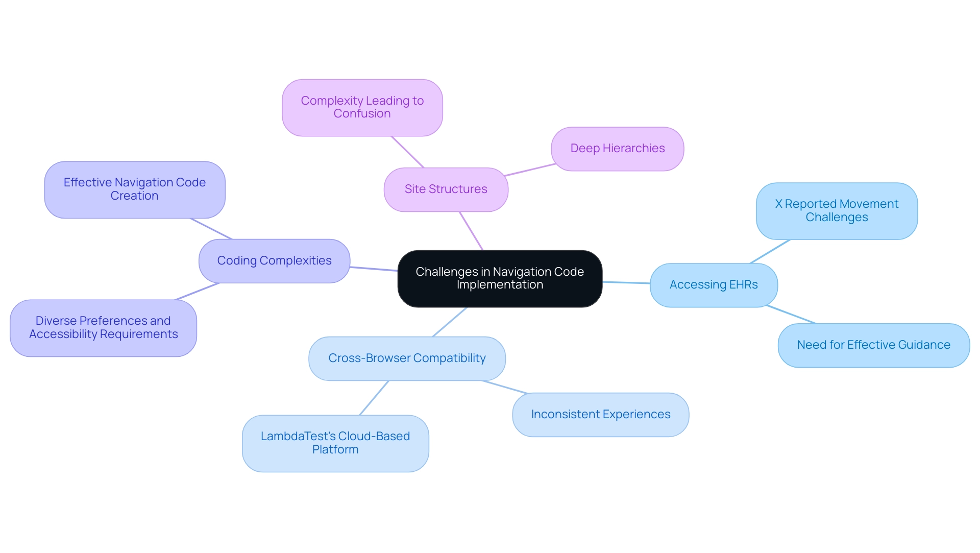Click 'Need for Effective Guidance' node button
Screen dimensions: 980x553
pos(872,346)
